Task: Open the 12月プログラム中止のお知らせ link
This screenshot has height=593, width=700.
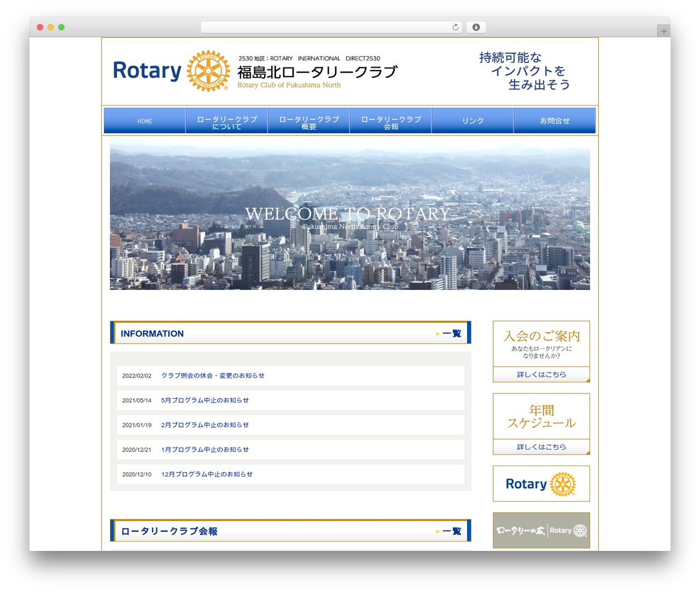Action: click(x=207, y=474)
